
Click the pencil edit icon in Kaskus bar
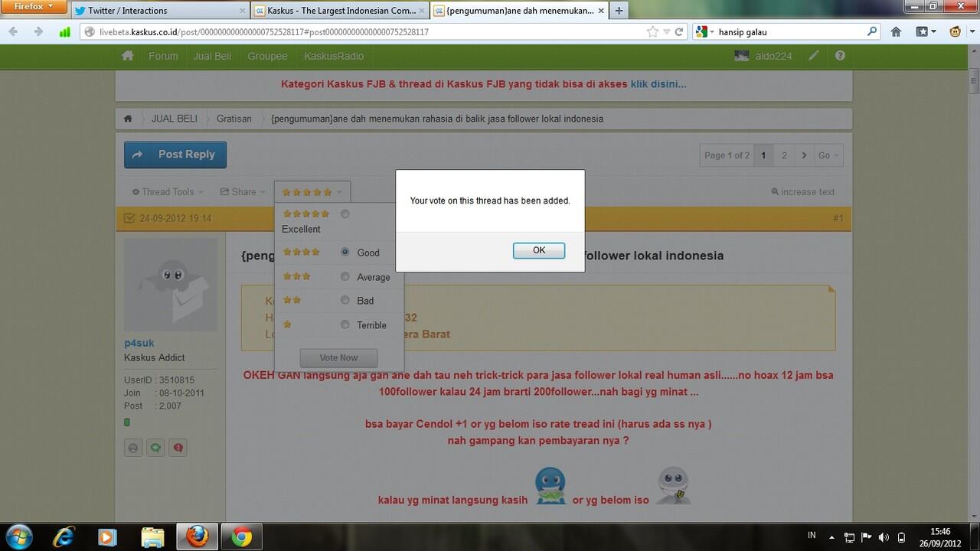coord(813,56)
